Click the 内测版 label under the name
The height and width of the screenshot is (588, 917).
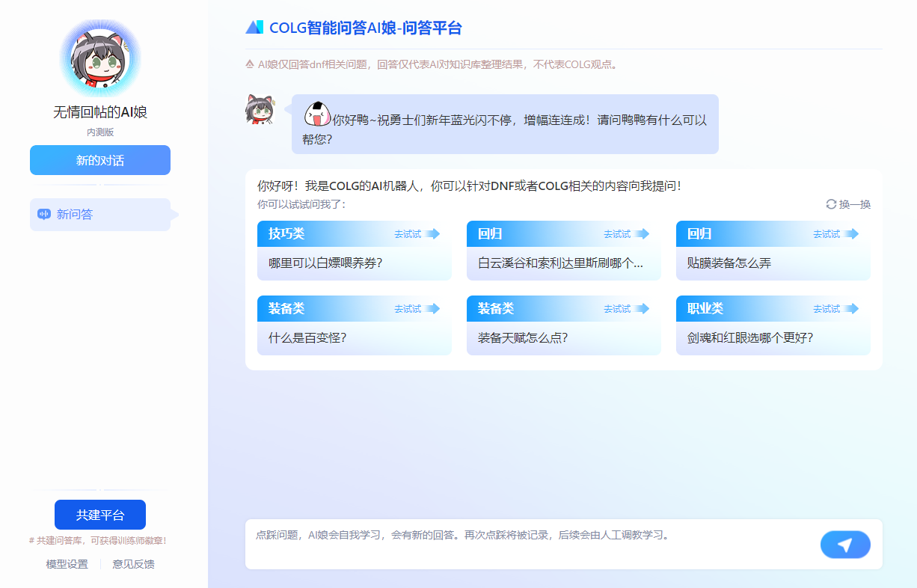(100, 132)
